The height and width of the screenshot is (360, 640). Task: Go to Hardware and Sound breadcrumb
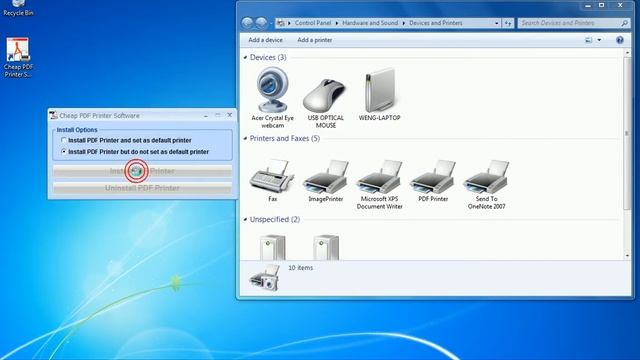pyautogui.click(x=370, y=23)
